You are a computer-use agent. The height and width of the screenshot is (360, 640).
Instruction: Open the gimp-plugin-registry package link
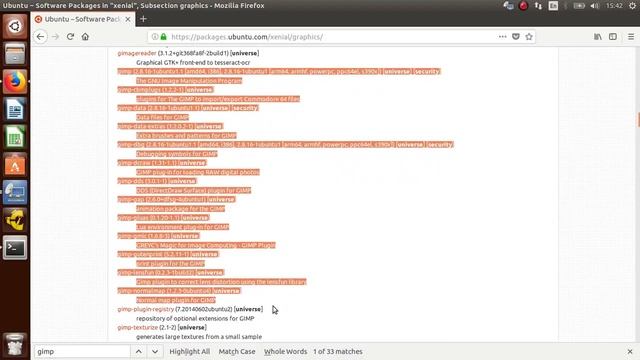coord(146,309)
